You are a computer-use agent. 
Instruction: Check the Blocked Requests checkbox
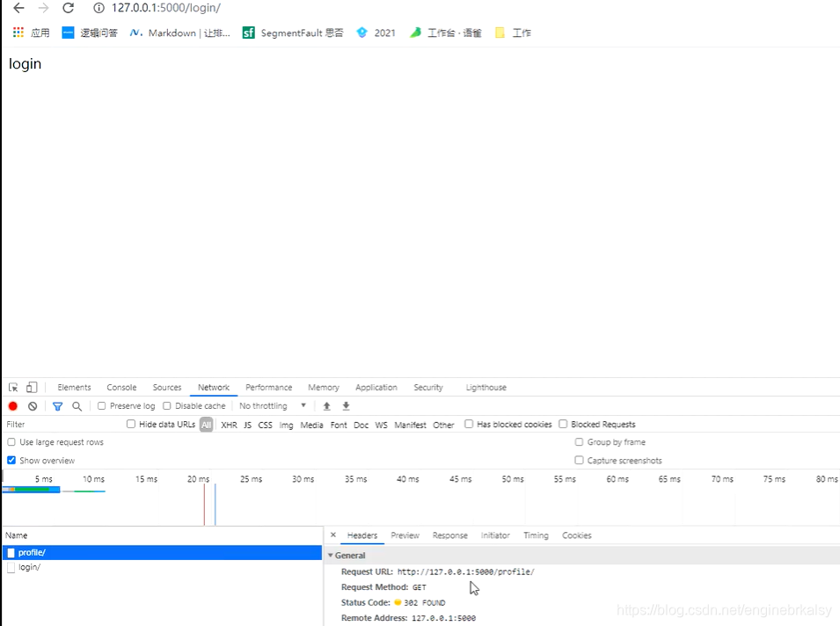563,424
